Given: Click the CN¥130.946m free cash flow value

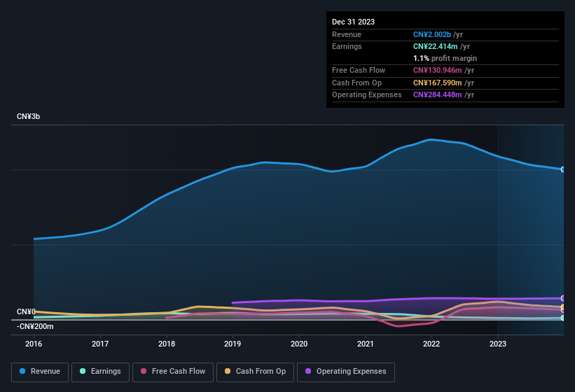Looking at the screenshot, I should pos(438,70).
